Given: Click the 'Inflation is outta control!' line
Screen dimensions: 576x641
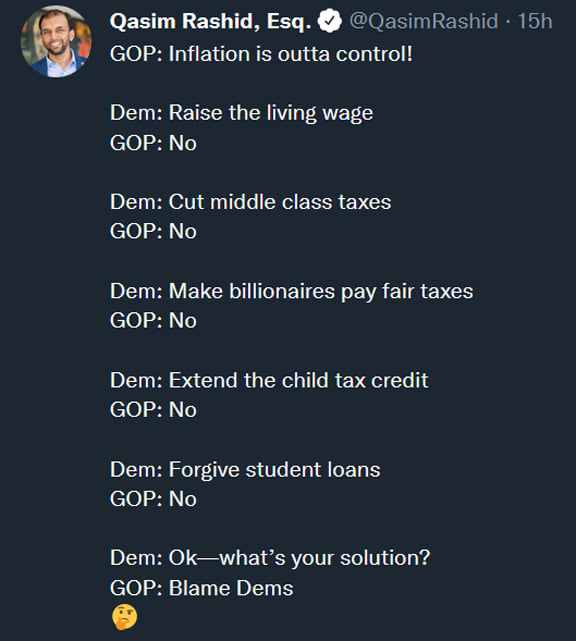Looking at the screenshot, I should point(261,54).
